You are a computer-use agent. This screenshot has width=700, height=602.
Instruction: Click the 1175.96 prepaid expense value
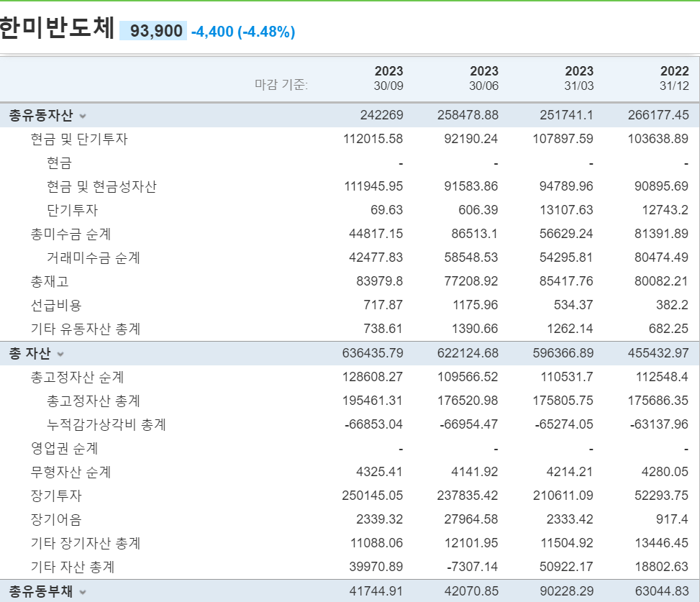tap(476, 305)
